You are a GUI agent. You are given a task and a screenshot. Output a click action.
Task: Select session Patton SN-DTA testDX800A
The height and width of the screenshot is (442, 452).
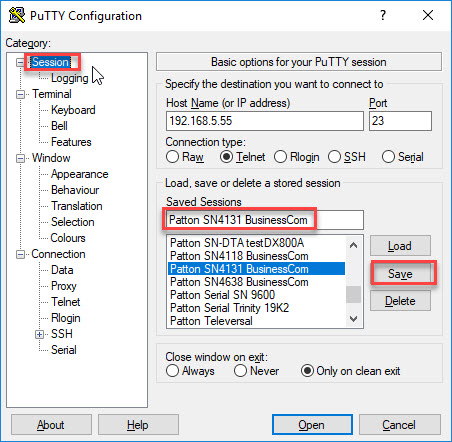[256, 243]
